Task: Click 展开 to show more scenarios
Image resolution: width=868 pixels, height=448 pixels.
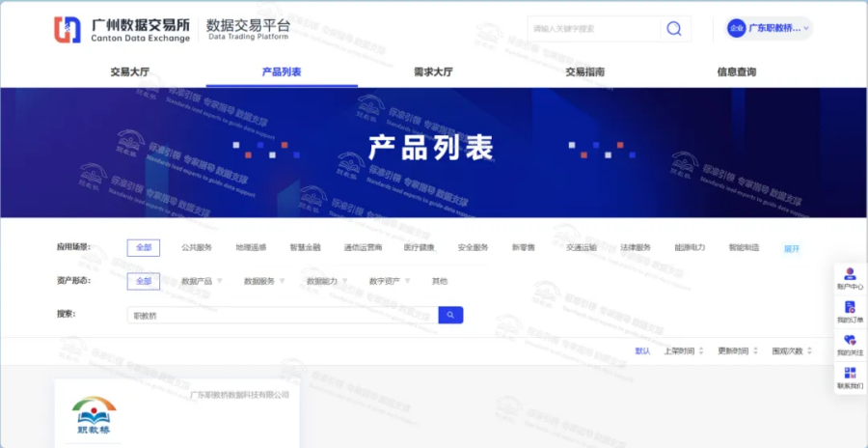Action: (x=792, y=249)
